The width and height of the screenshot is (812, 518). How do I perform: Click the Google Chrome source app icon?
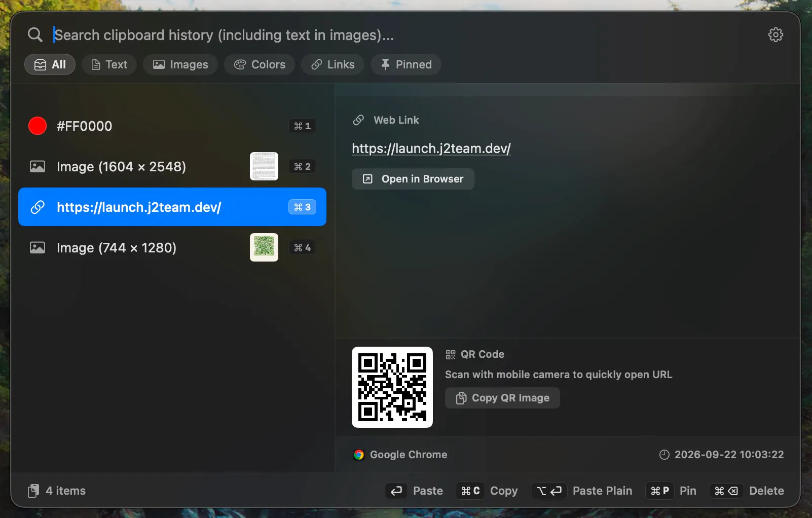(x=359, y=455)
